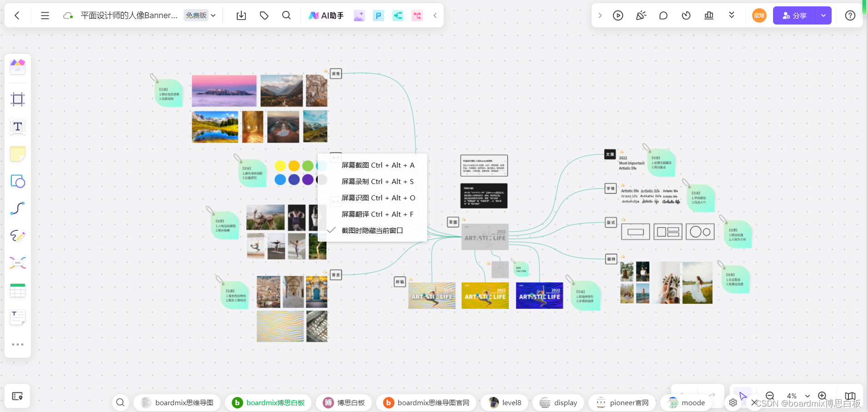Click the cloud sync status icon
868x412 pixels.
[68, 15]
